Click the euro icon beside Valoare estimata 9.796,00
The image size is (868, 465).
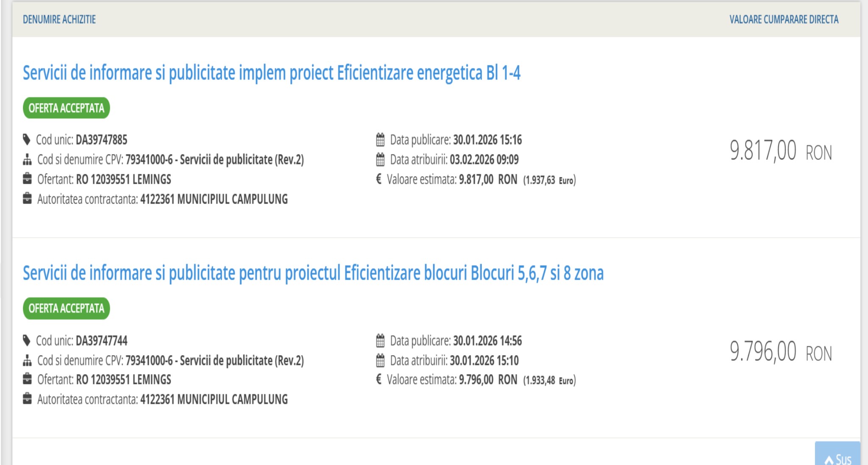[x=379, y=379]
